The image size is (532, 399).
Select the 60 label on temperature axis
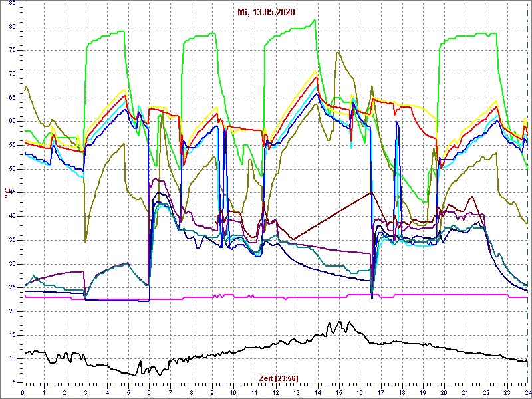11,122
